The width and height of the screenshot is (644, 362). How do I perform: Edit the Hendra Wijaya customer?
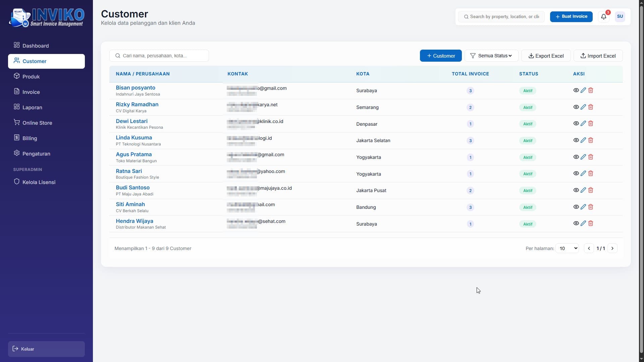click(x=583, y=223)
